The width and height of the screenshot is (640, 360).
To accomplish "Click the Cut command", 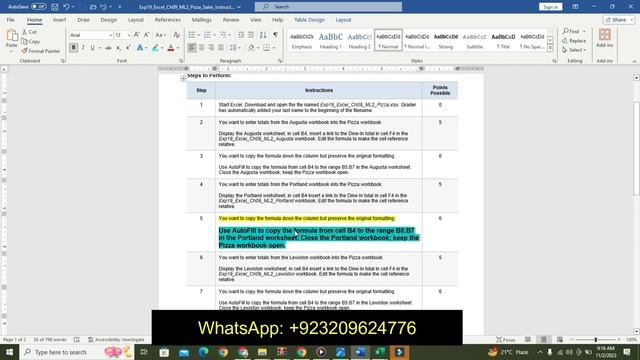I will [x=29, y=32].
